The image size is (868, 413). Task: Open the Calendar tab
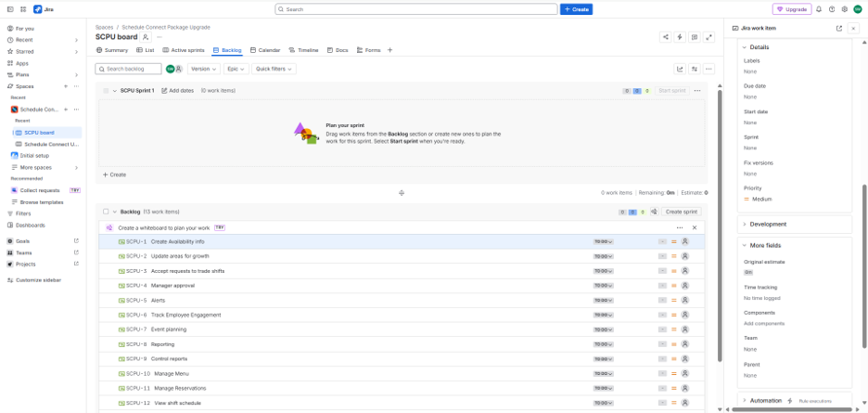265,50
